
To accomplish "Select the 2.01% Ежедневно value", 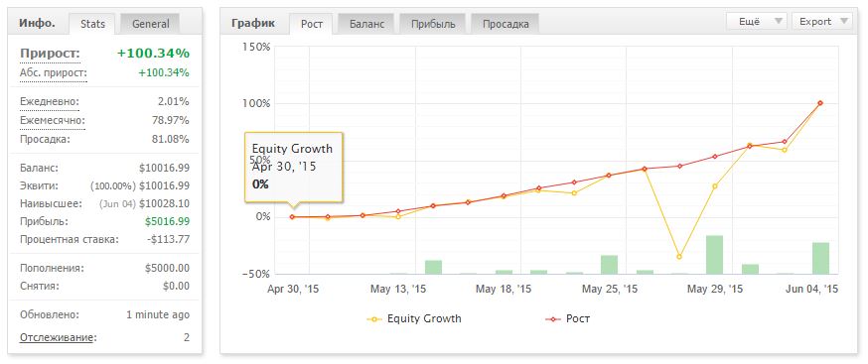I will coord(173,102).
